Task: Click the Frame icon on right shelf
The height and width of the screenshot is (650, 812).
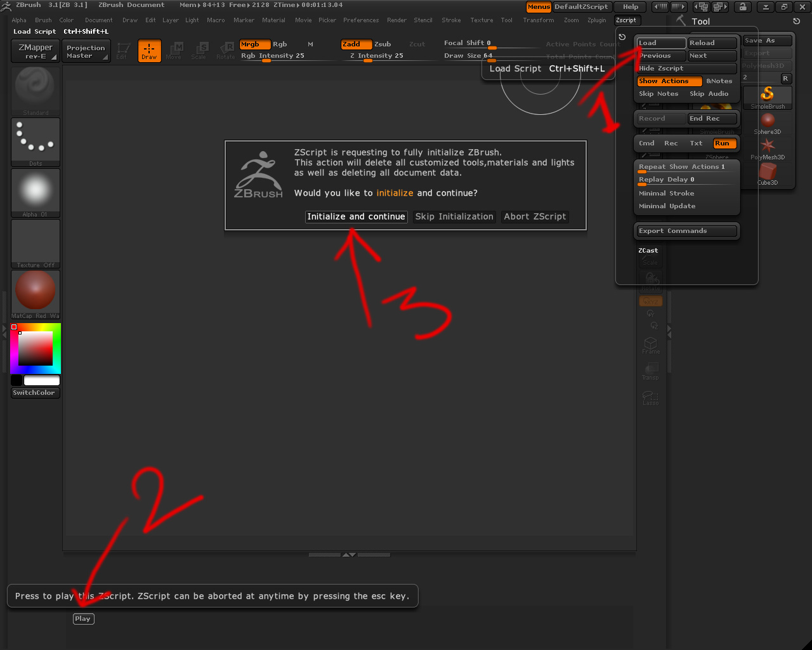Action: coord(650,345)
